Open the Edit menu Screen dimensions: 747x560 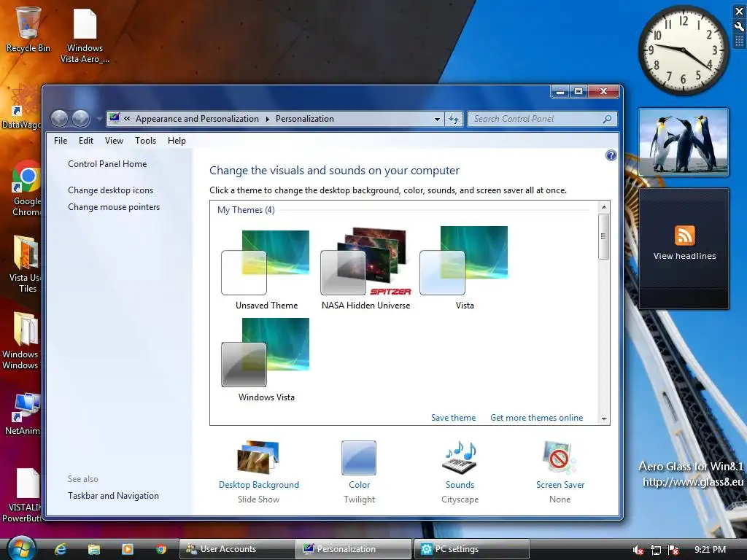click(86, 141)
